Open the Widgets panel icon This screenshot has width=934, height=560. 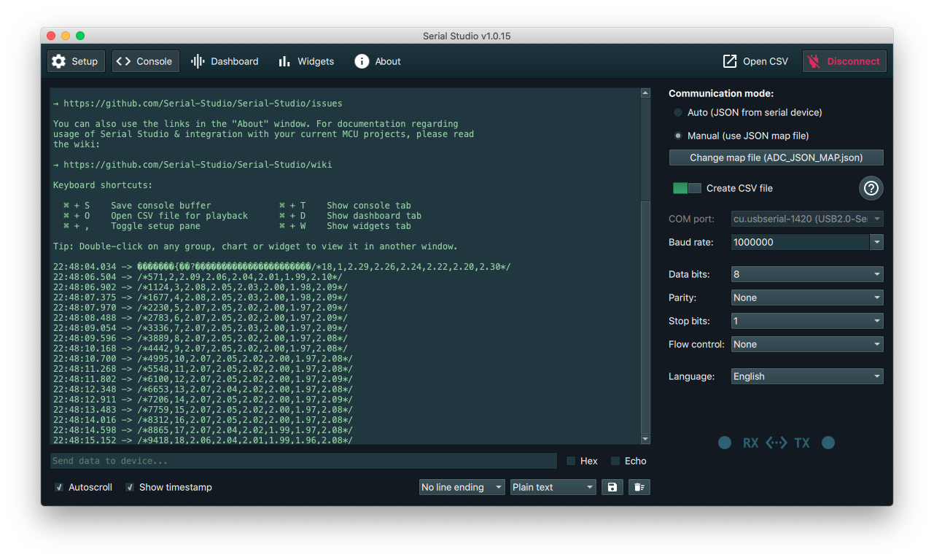pyautogui.click(x=284, y=61)
